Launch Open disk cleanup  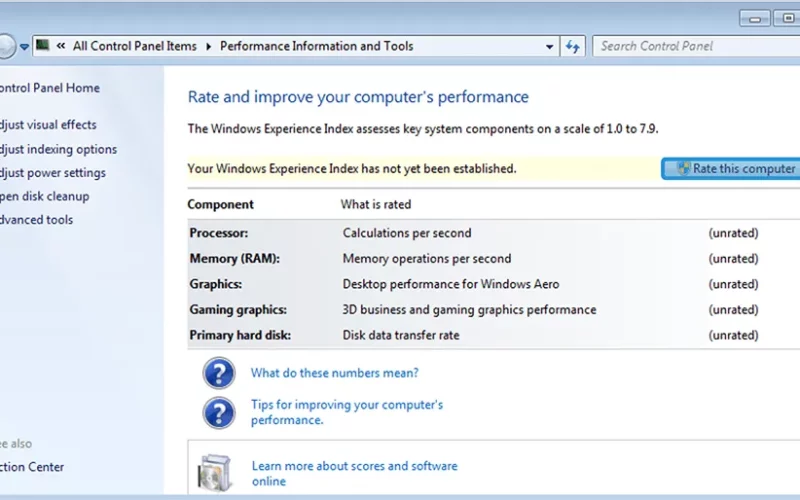tap(44, 196)
